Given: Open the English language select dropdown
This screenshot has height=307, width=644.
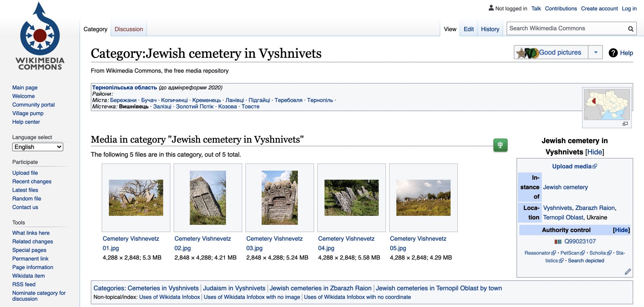Looking at the screenshot, I should 37,147.
